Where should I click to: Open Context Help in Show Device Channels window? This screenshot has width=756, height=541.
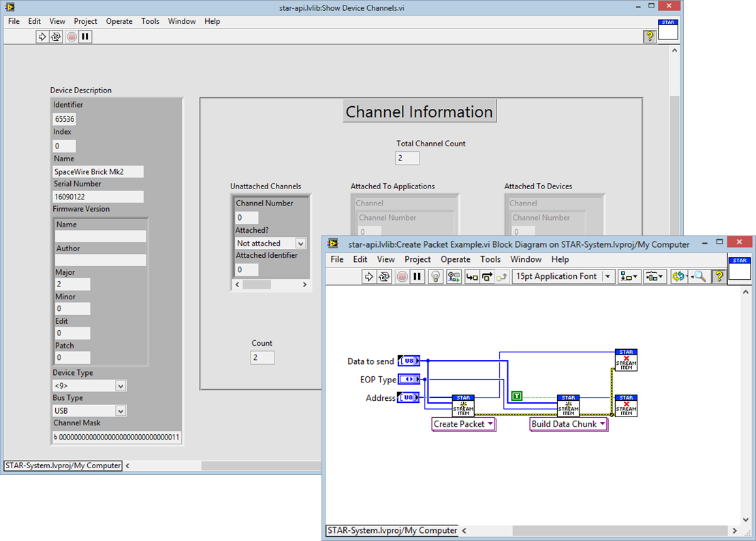tap(650, 36)
